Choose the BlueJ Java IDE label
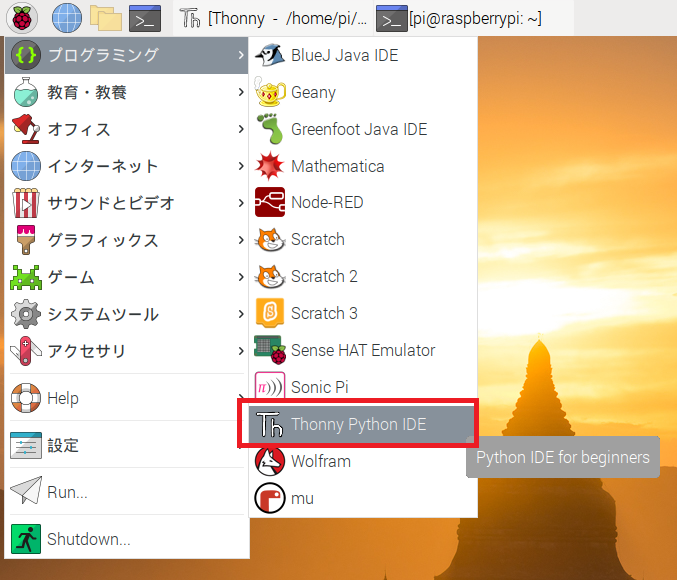This screenshot has height=580, width=677. [345, 55]
